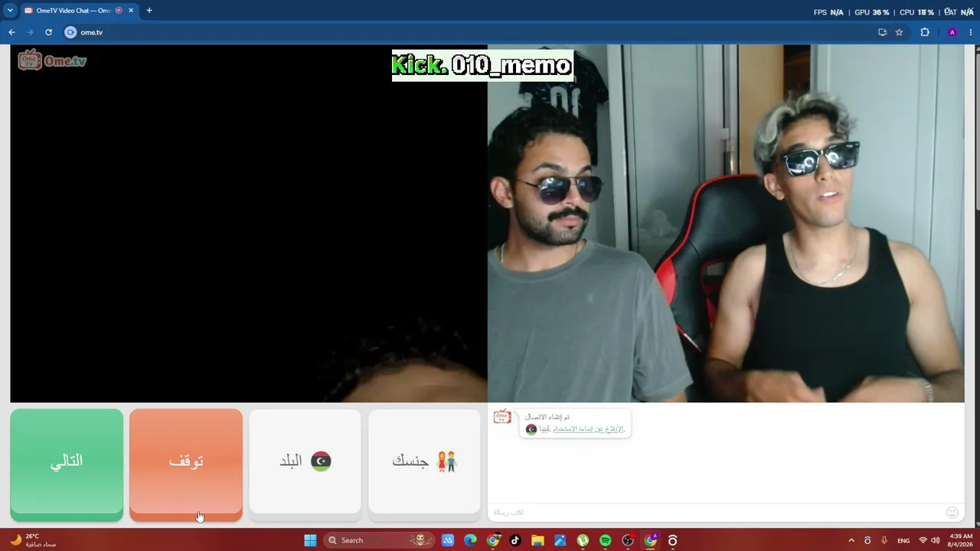Close the OmeTV Video Chat tab
This screenshot has width=980, height=551.
pos(131,11)
